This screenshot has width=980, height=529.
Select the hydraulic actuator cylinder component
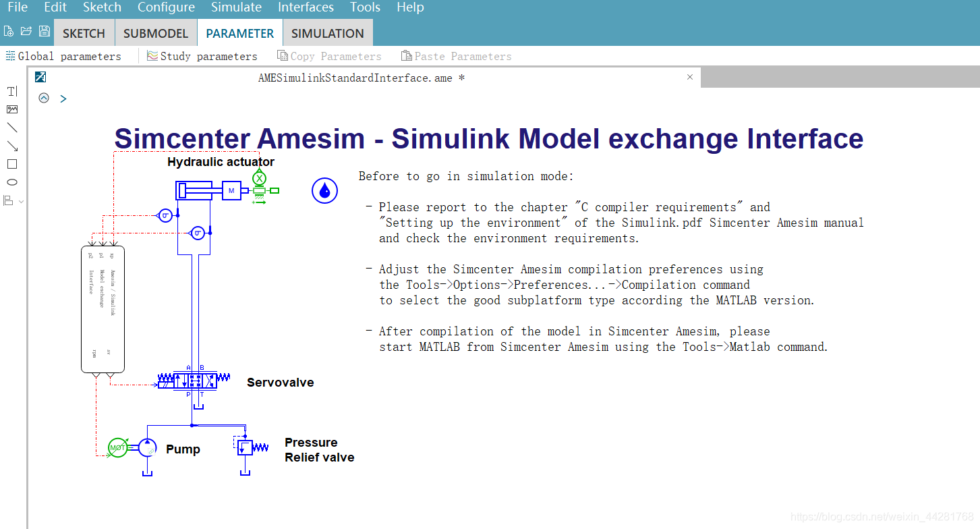coord(194,190)
